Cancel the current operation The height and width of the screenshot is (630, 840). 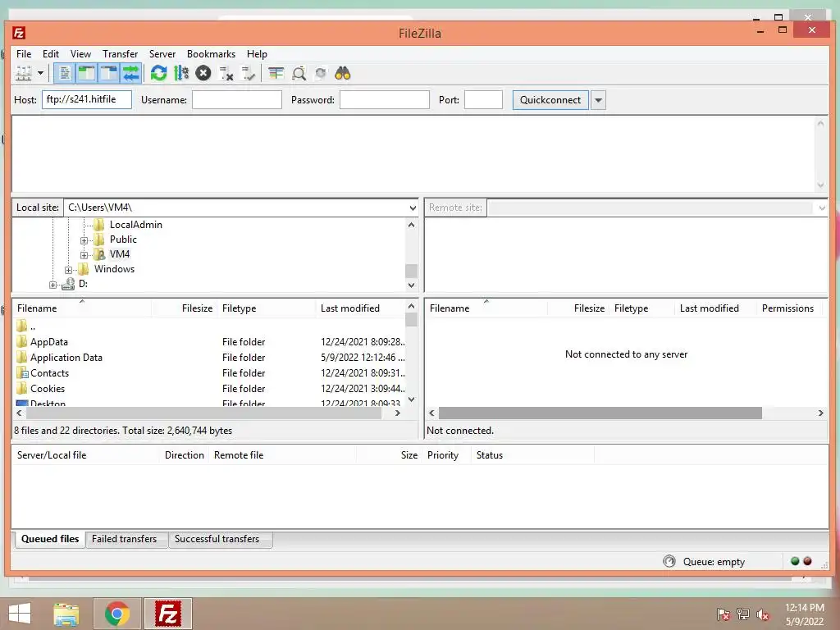(x=203, y=73)
